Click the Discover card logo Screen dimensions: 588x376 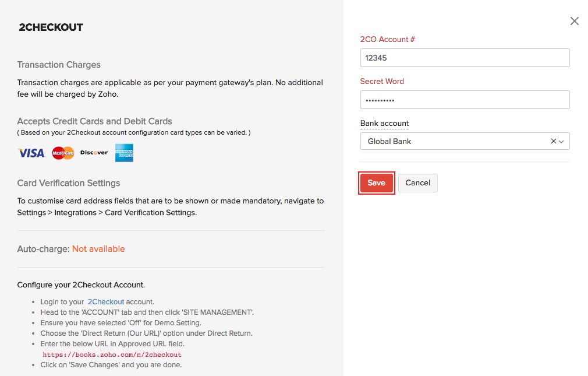[94, 153]
